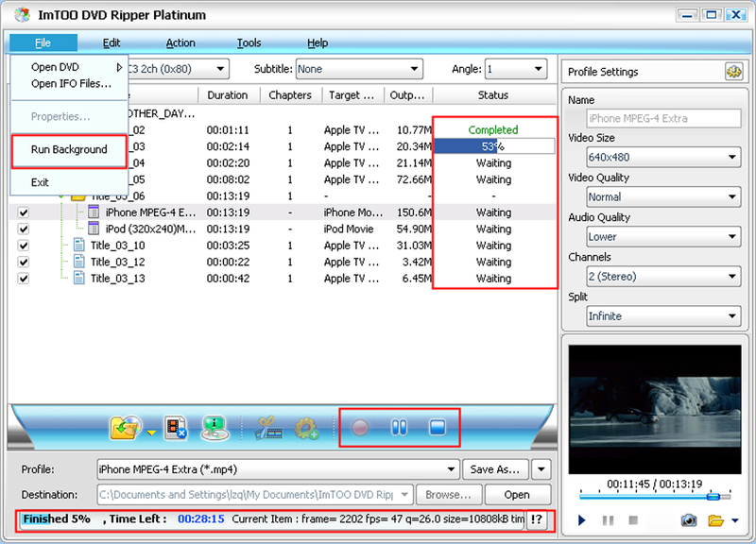Click the !? status details button
This screenshot has width=756, height=544.
tap(537, 519)
